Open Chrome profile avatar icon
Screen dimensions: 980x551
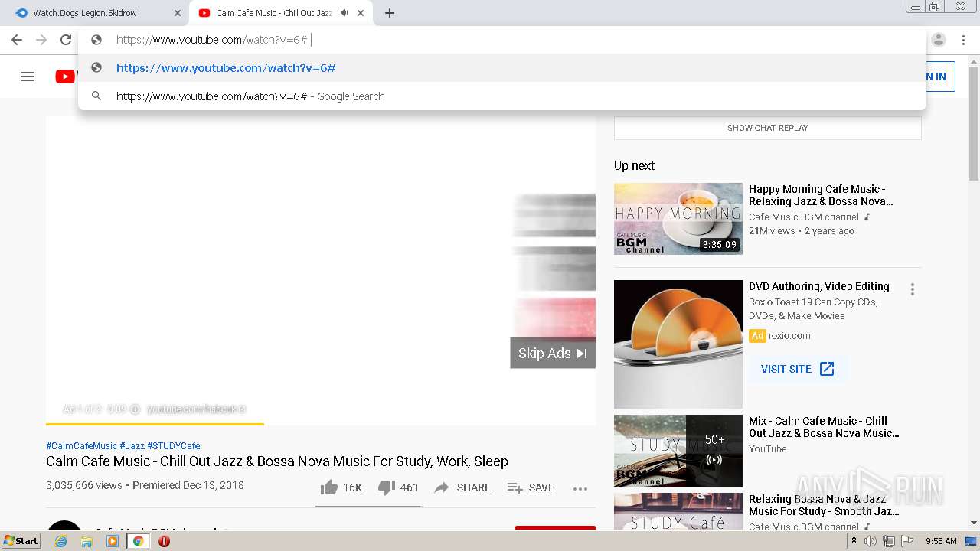(939, 40)
